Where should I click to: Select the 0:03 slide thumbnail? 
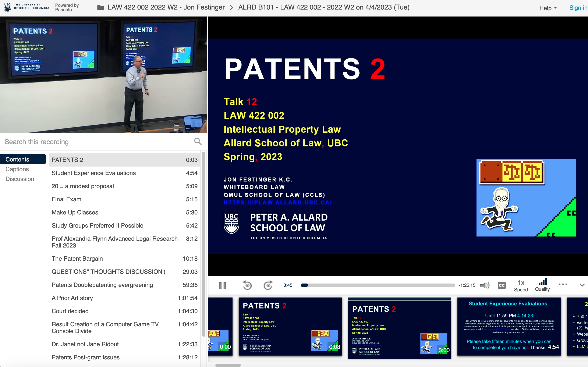pos(290,327)
